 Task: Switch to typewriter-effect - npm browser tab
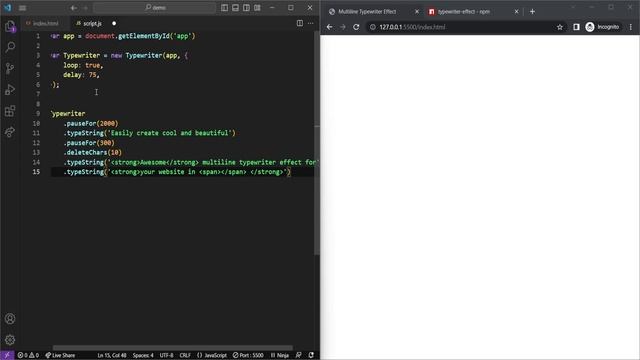[464, 11]
